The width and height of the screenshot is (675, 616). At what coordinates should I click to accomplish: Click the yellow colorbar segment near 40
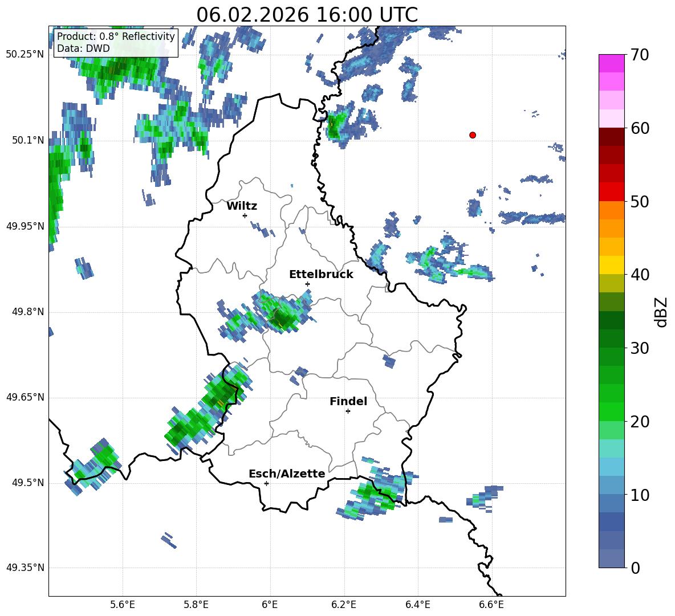[x=611, y=265]
